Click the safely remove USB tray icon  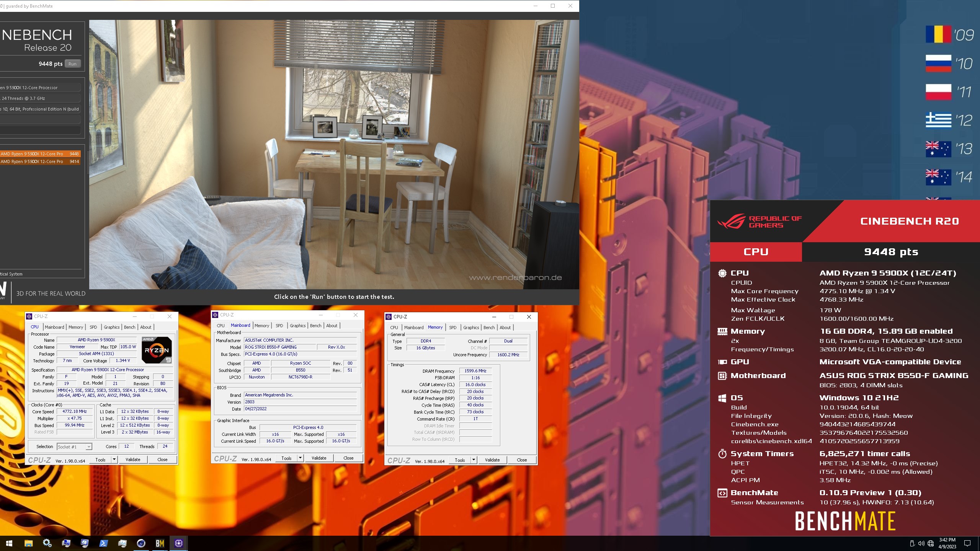[912, 543]
